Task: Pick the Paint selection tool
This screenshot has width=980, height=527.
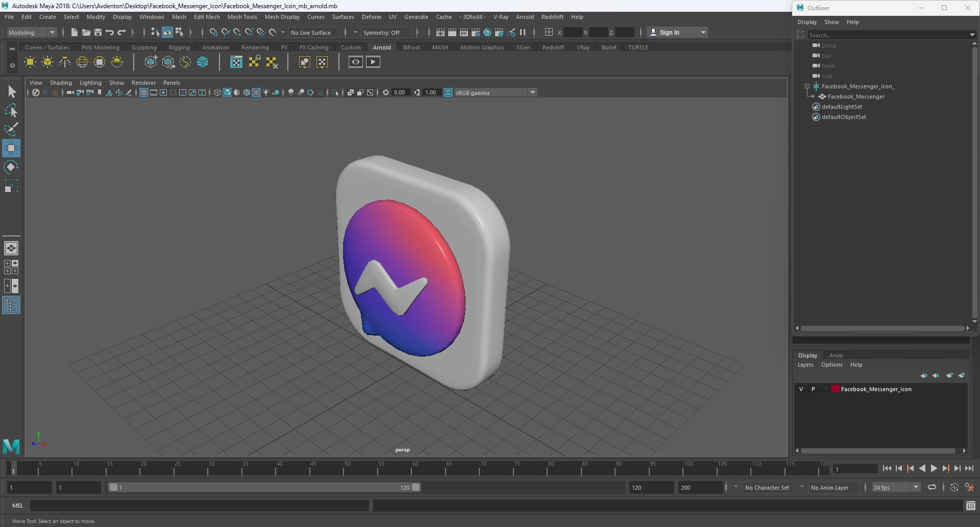Action: tap(11, 129)
